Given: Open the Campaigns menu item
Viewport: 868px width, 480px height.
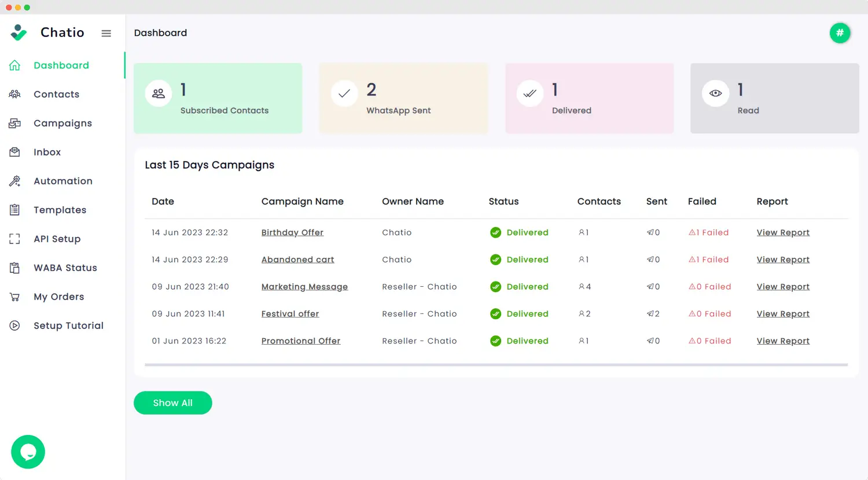Looking at the screenshot, I should [x=62, y=123].
